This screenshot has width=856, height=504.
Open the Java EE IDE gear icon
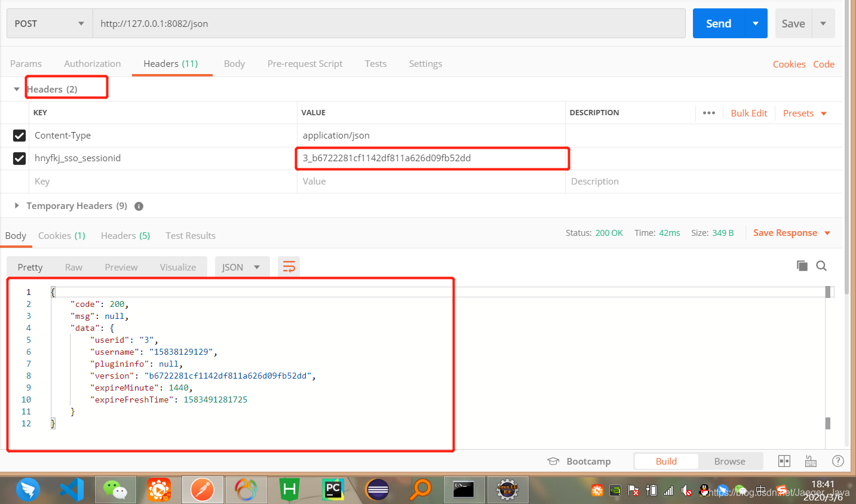point(508,490)
